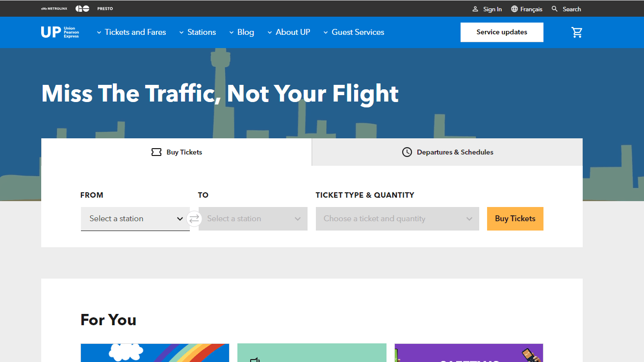Viewport: 644px width, 362px height.
Task: Click the "For You" section heading
Action: [x=108, y=320]
